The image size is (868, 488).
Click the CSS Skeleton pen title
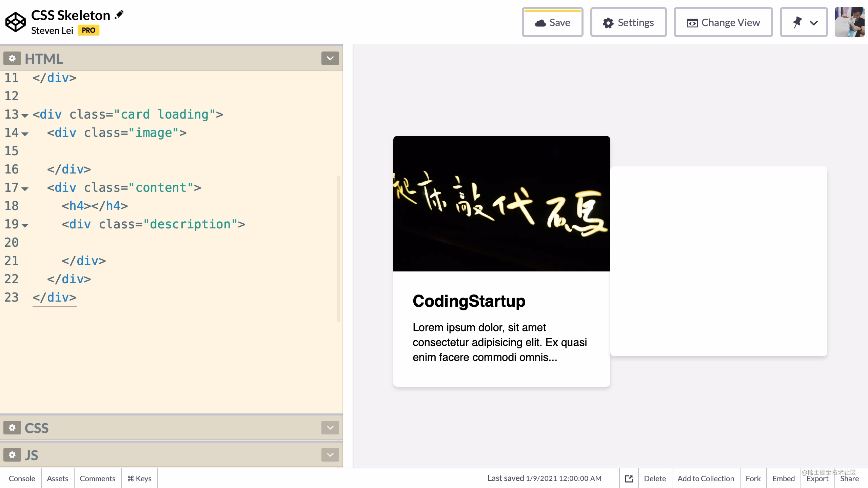tap(71, 15)
